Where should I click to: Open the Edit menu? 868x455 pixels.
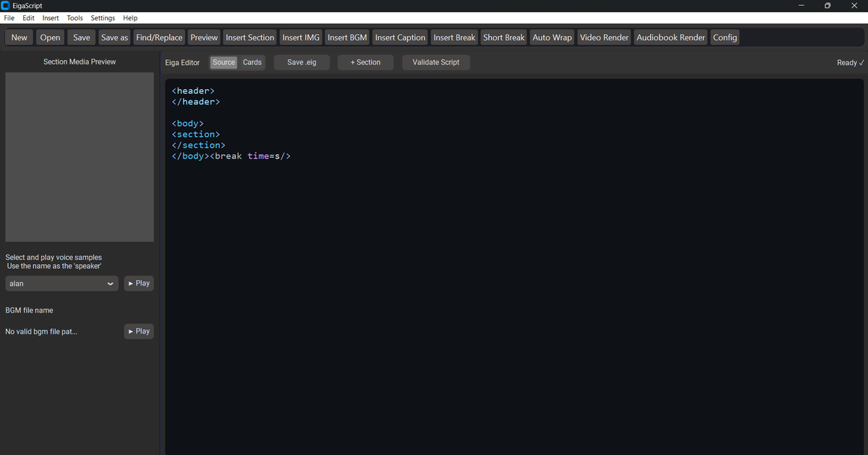[28, 18]
